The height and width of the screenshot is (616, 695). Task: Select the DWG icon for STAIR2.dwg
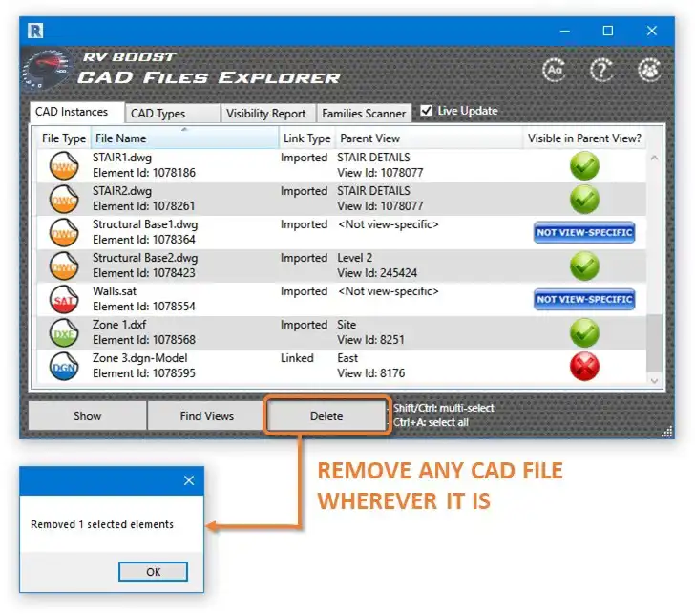(x=64, y=199)
